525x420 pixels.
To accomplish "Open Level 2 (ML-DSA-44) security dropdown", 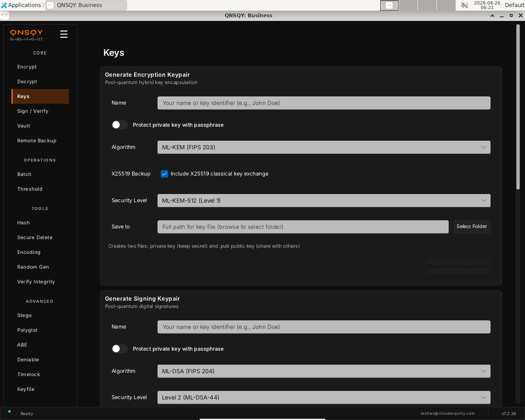I will pos(324,397).
